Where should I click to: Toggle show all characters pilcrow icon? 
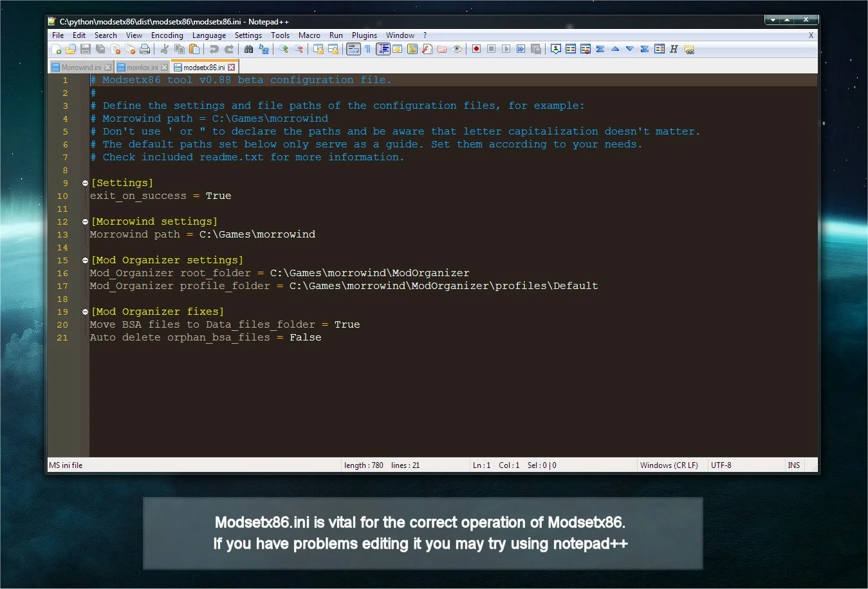tap(368, 49)
